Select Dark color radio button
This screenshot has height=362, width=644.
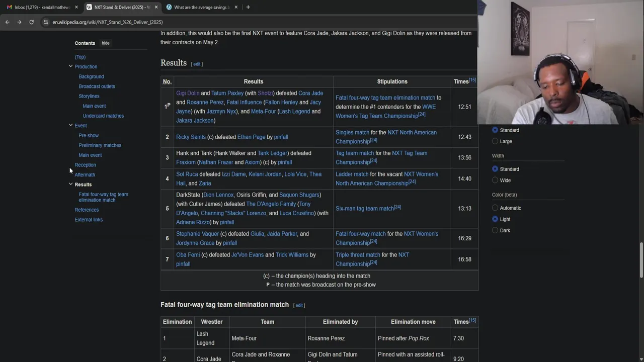pos(495,230)
